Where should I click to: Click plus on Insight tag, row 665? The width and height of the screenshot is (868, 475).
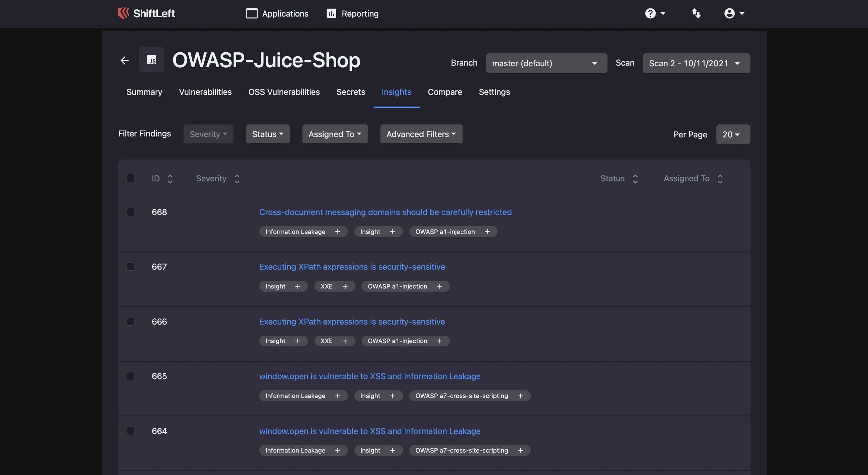pos(392,396)
